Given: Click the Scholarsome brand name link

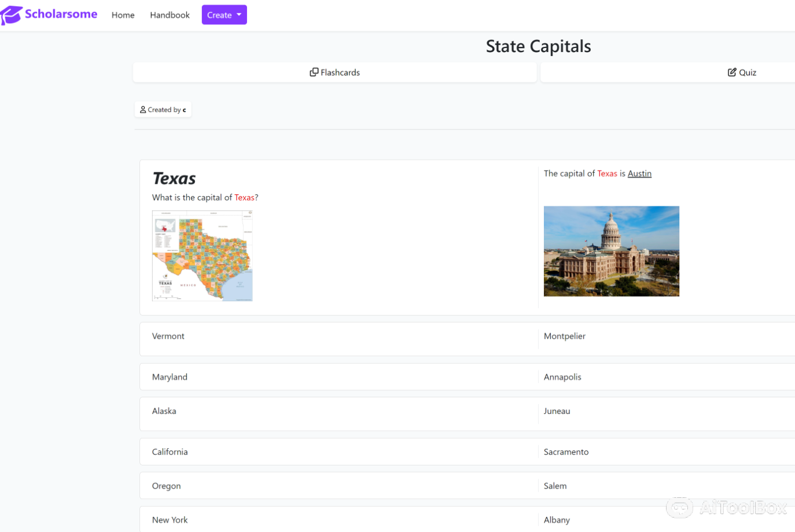Looking at the screenshot, I should coord(61,14).
